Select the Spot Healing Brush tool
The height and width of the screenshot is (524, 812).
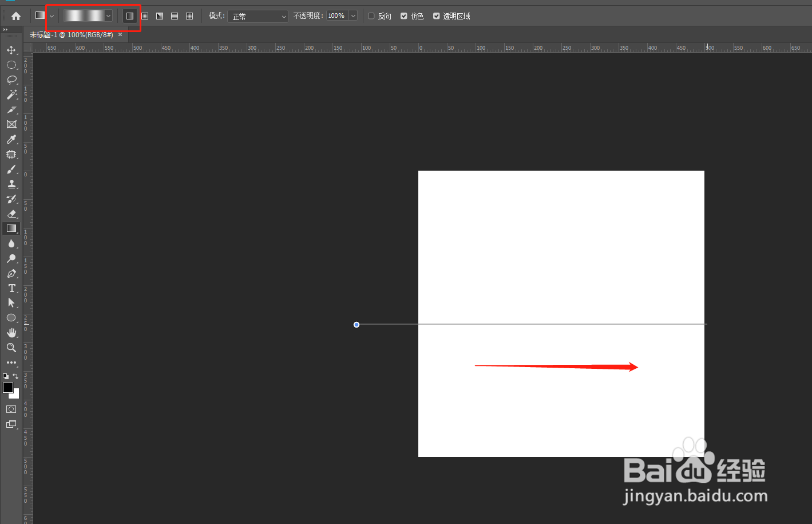pyautogui.click(x=11, y=155)
